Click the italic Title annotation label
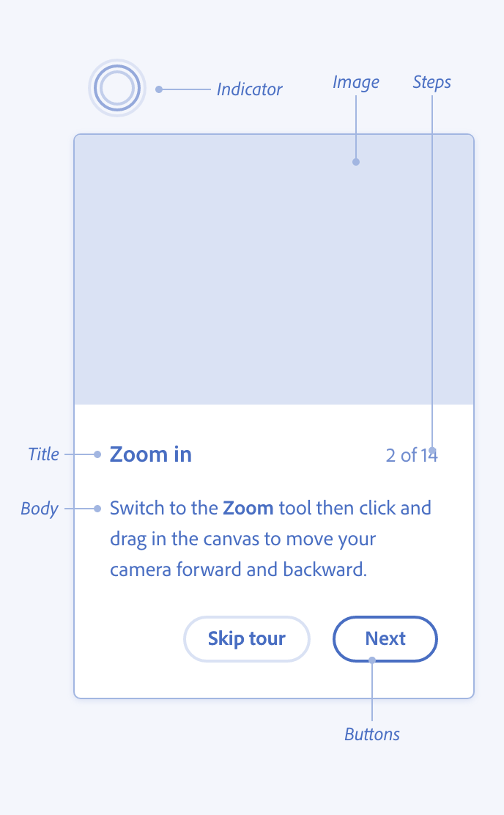This screenshot has width=504, height=815. coord(43,454)
